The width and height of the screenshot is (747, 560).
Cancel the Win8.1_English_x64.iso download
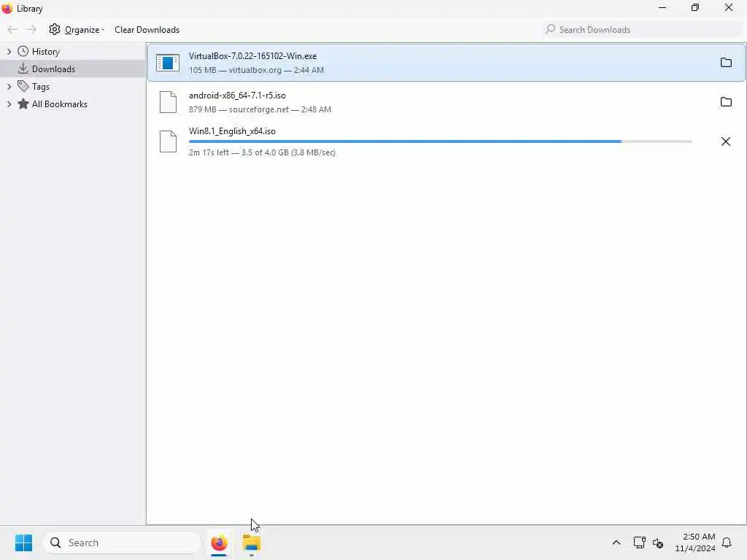pos(726,141)
